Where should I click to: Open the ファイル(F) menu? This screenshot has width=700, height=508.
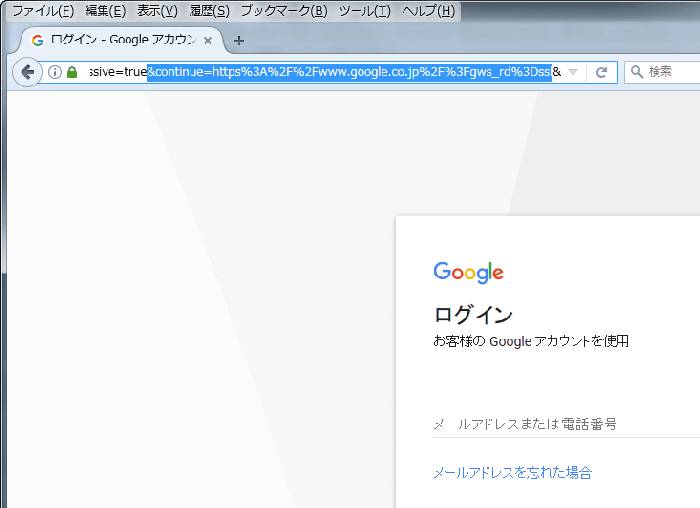[x=43, y=11]
